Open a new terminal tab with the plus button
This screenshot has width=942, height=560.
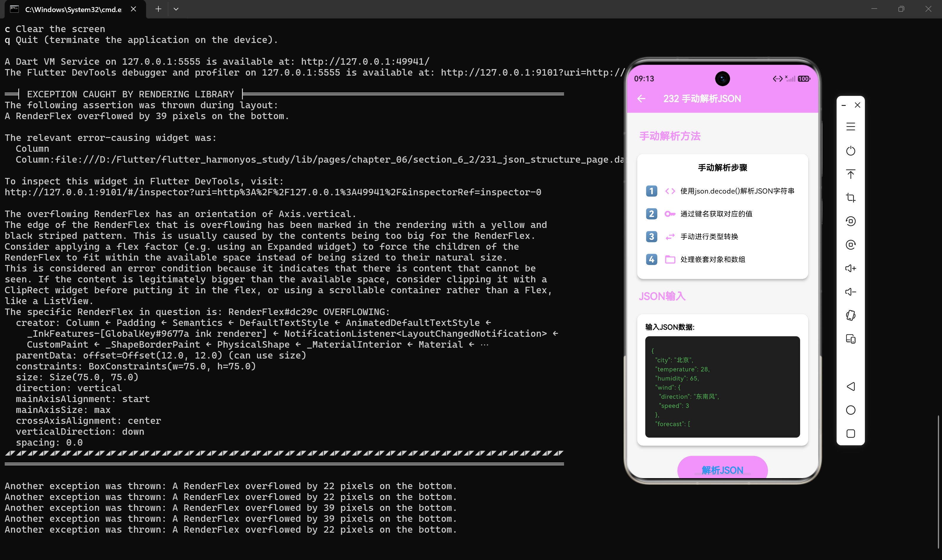point(158,9)
